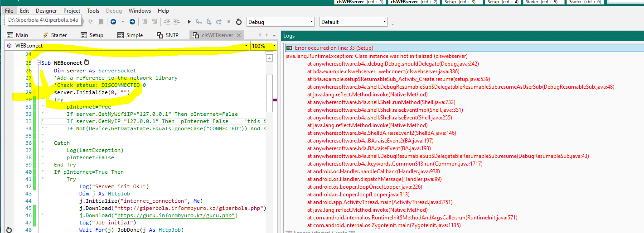Open the Debug build mode dropdown
644x233 pixels.
[311, 22]
